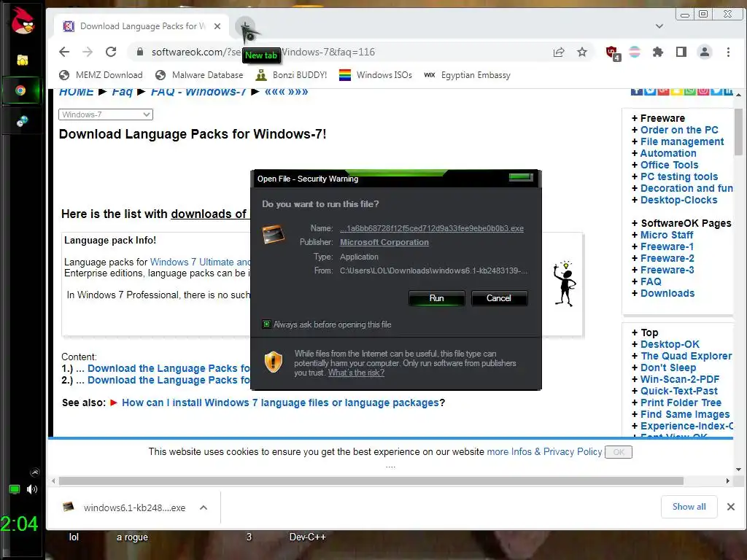Open the Malware Database bookmark
The image size is (747, 560).
click(x=200, y=75)
